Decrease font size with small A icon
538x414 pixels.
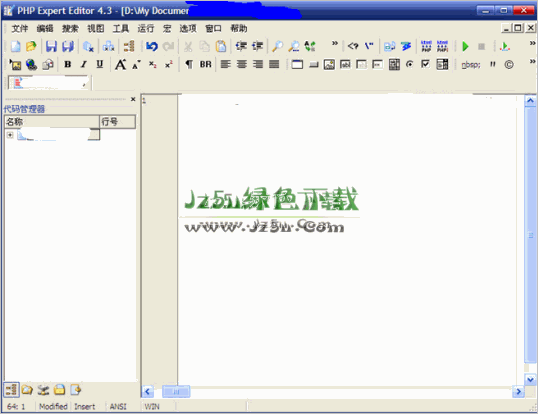point(136,64)
